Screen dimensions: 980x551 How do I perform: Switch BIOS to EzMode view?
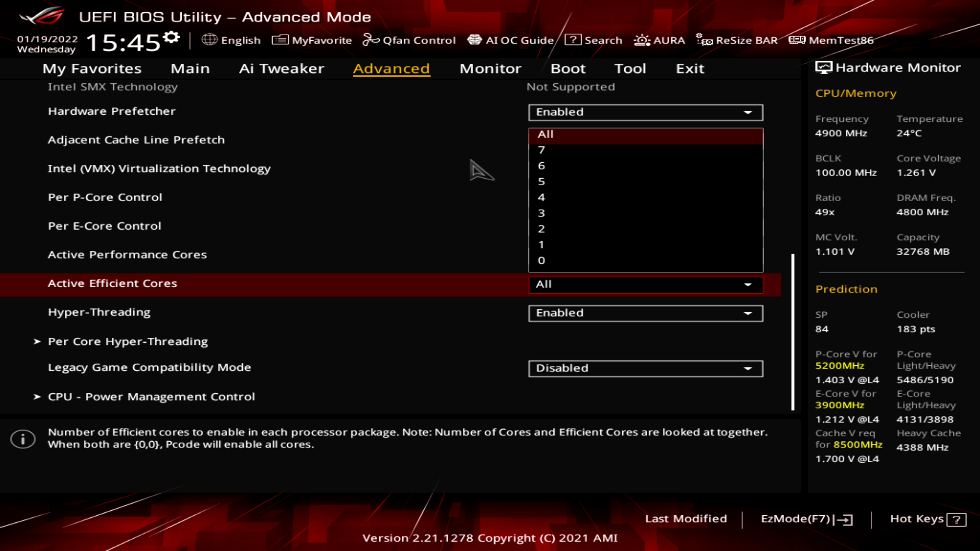point(805,518)
